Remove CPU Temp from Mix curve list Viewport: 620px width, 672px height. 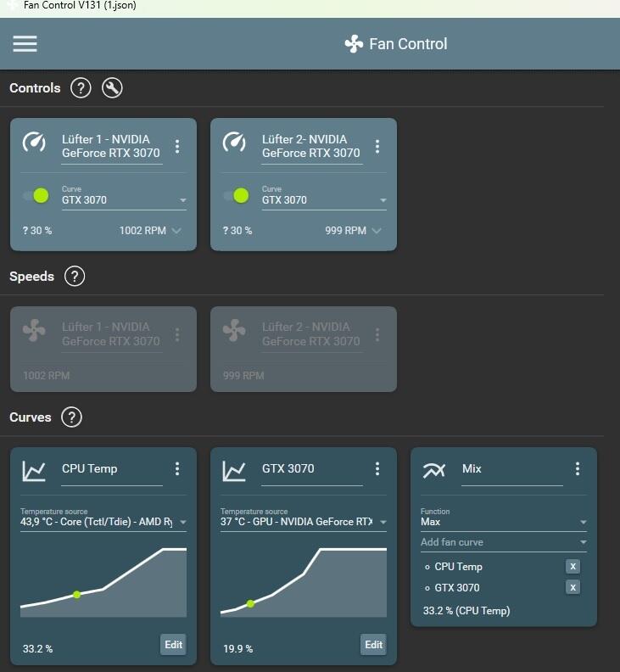(573, 567)
